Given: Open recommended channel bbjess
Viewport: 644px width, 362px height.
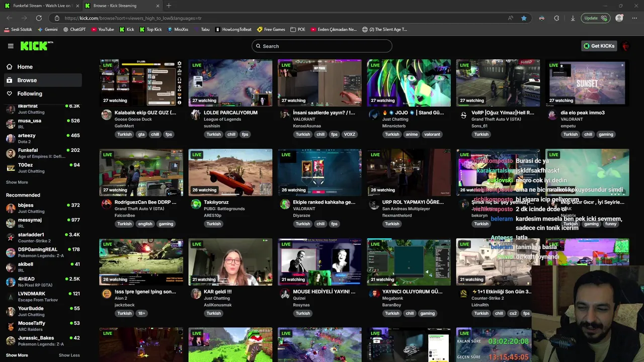Looking at the screenshot, I should point(42,208).
